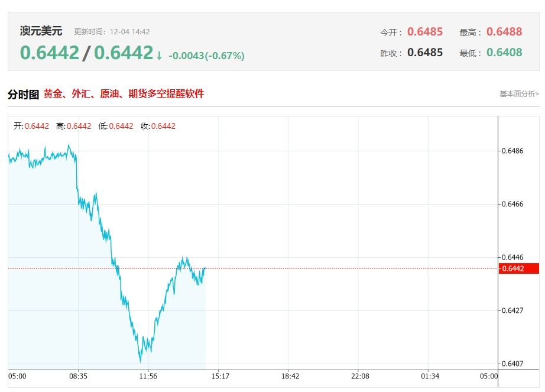This screenshot has height=392, width=545.
Task: Click the 08:35 time axis label
Action: 78,376
